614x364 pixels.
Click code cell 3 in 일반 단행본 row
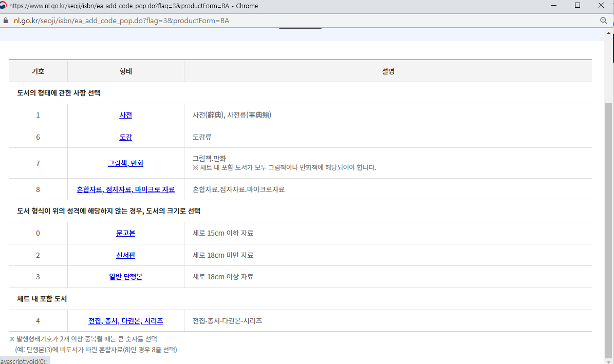point(38,277)
